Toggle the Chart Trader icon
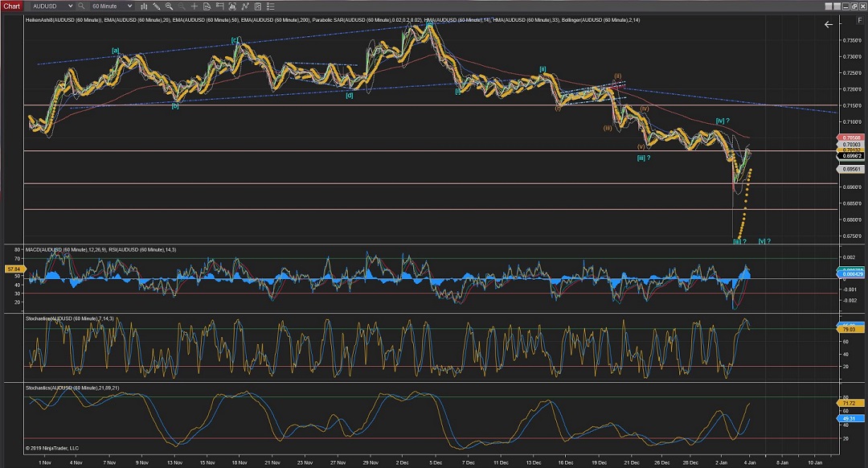The width and height of the screenshot is (868, 468). [219, 6]
